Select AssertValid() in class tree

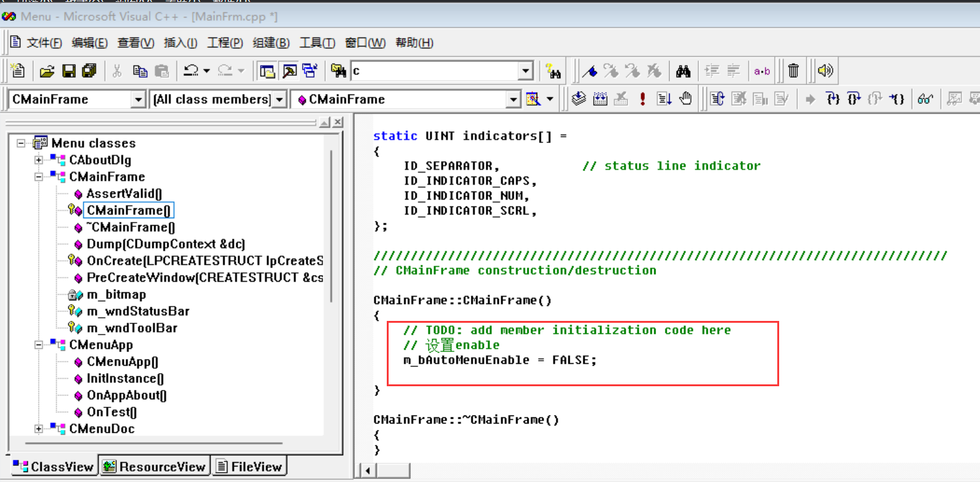tap(124, 193)
